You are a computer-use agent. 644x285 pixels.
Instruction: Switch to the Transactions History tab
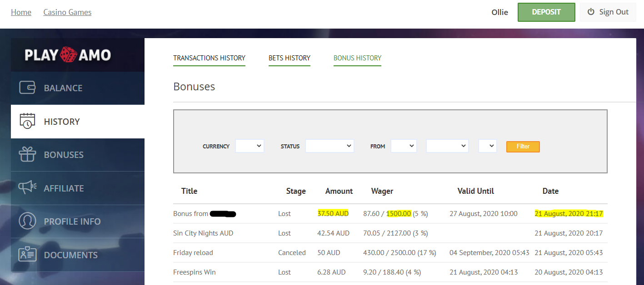pyautogui.click(x=209, y=58)
